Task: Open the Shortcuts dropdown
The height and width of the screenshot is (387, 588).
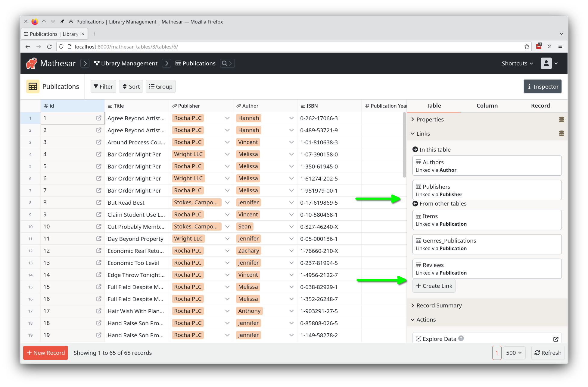Action: tap(517, 63)
